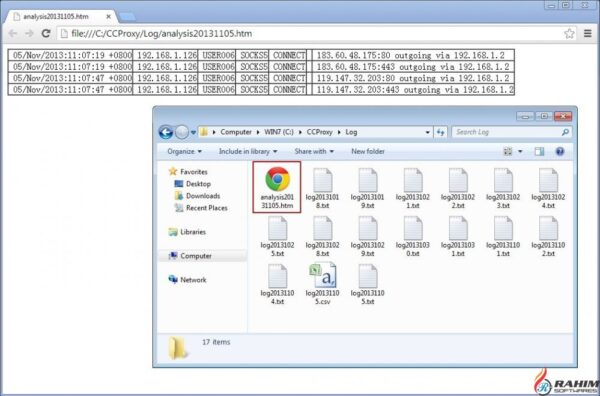Select the log20131023.txt file
Image resolution: width=600 pixels, height=396 pixels.
coord(503,188)
